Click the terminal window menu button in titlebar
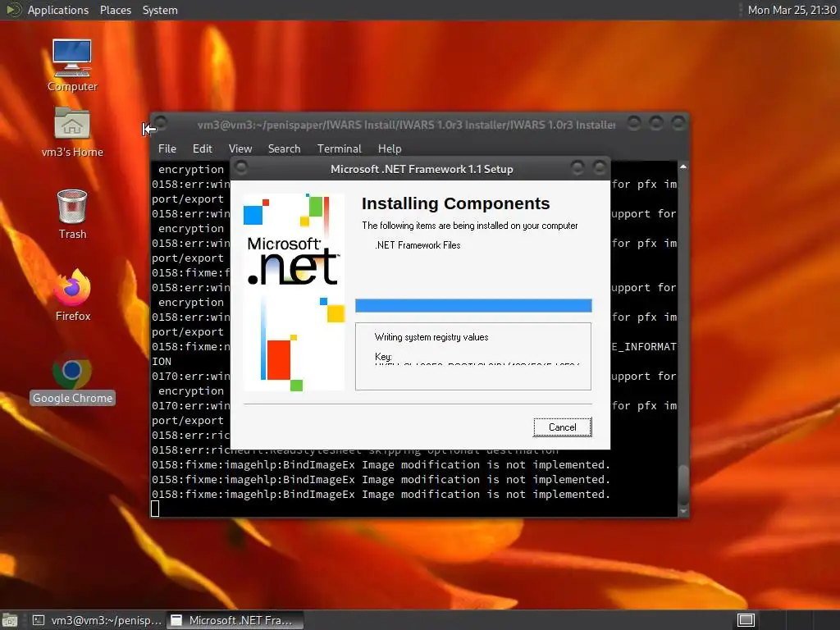The width and height of the screenshot is (840, 630). pyautogui.click(x=161, y=124)
